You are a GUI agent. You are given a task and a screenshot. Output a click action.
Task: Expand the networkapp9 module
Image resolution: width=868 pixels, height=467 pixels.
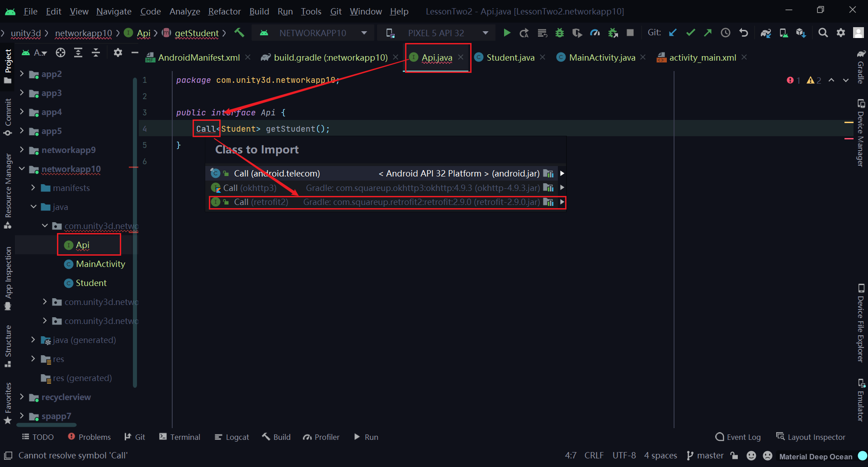point(22,149)
